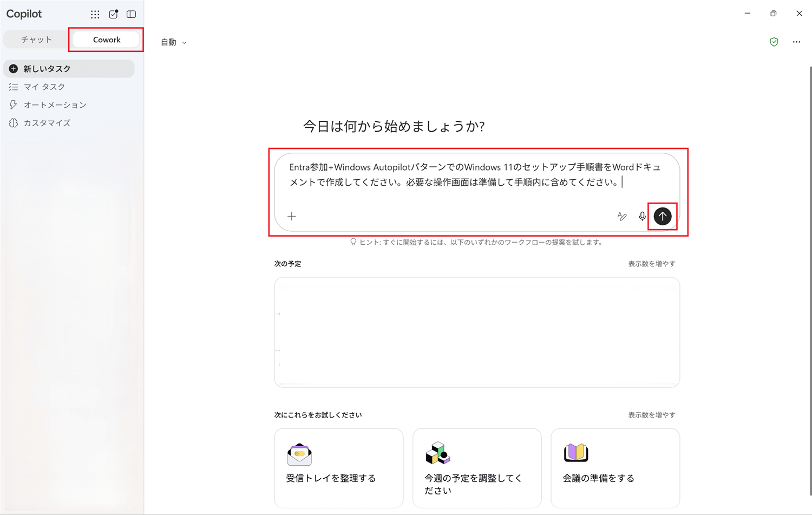Expand the 自動 mode dropdown
Viewport: 812px width, 515px height.
tap(174, 42)
